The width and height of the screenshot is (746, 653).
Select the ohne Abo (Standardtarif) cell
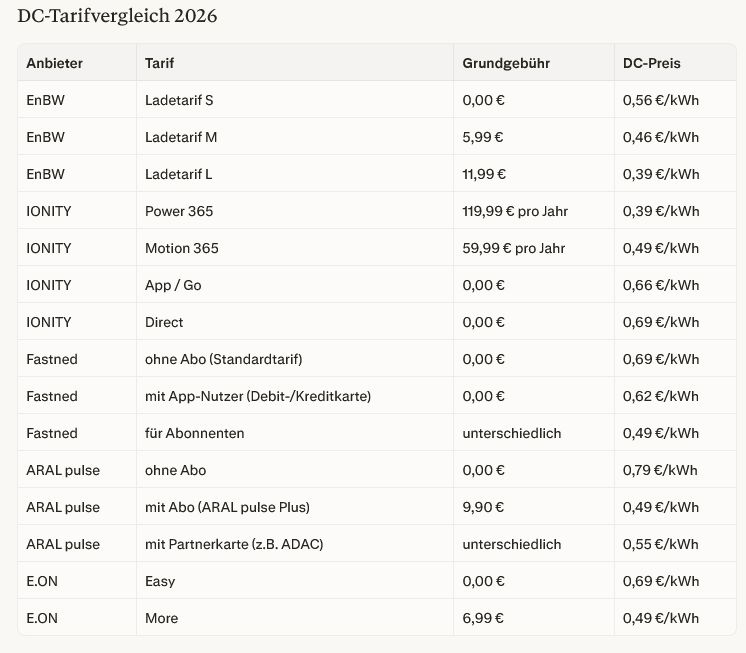pyautogui.click(x=223, y=359)
